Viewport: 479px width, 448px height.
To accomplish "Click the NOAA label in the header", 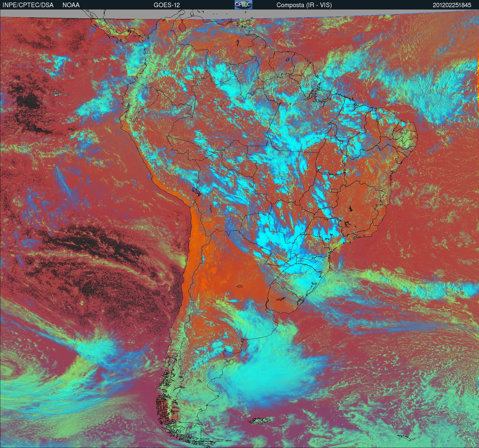I will pos(71,5).
